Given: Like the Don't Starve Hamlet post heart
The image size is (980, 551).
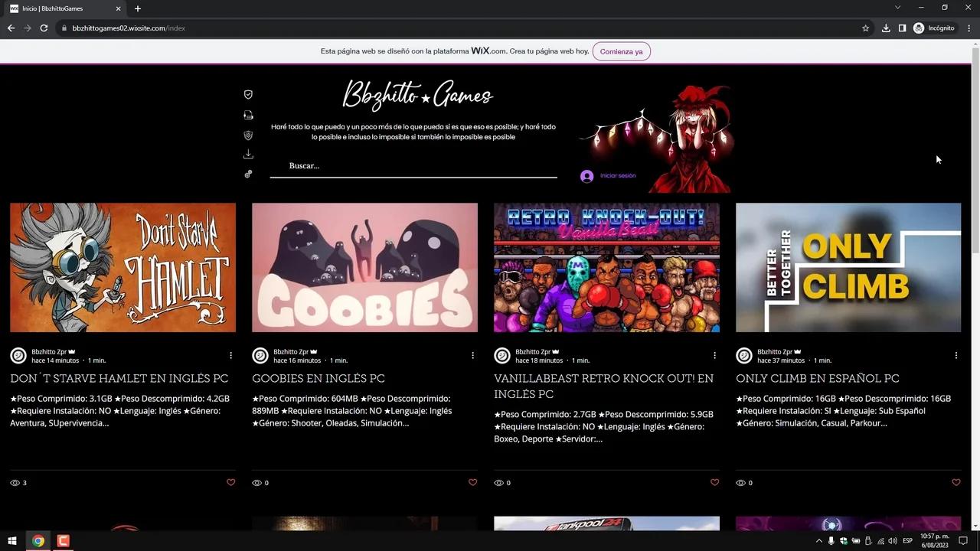Looking at the screenshot, I should [x=230, y=482].
